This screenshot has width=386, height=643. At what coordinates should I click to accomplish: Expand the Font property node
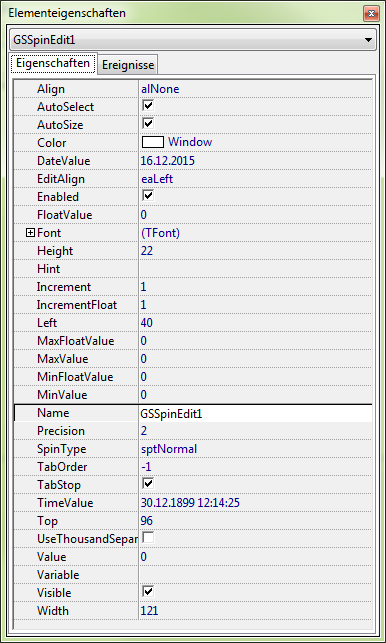pos(30,233)
